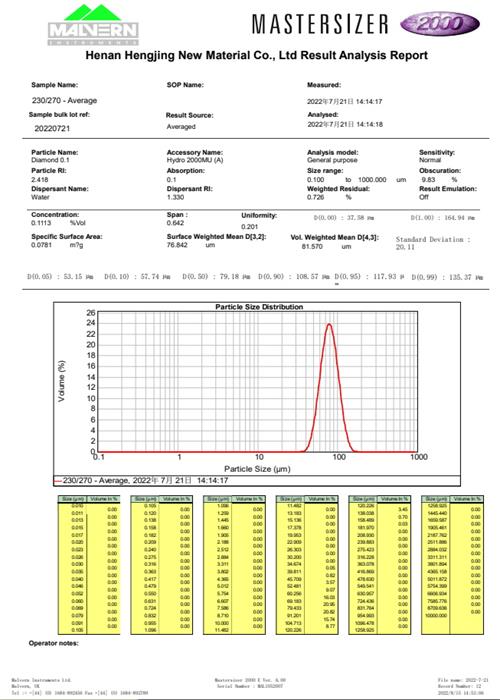Click the 'File name' footer entry
This screenshot has width=500, height=700.
pyautogui.click(x=461, y=680)
